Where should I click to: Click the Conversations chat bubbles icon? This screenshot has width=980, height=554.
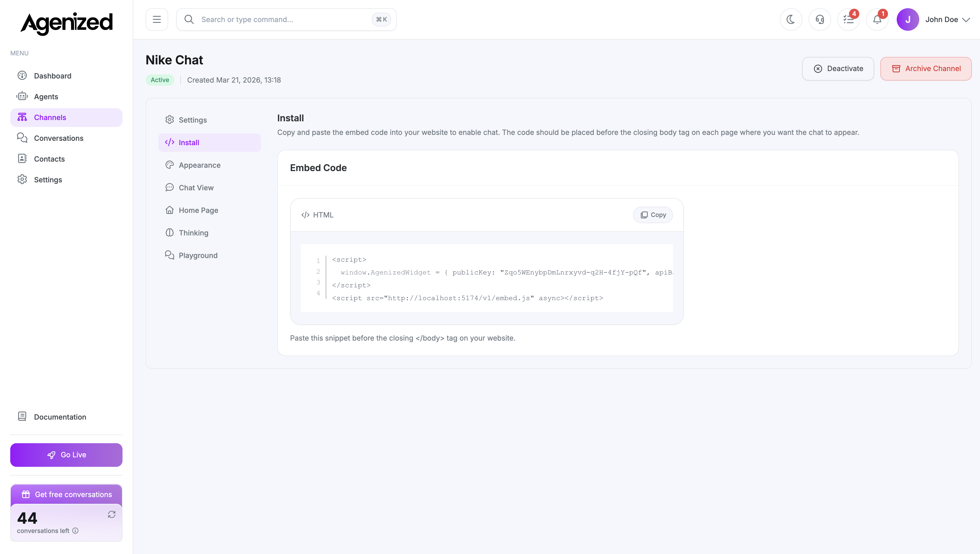pos(22,137)
